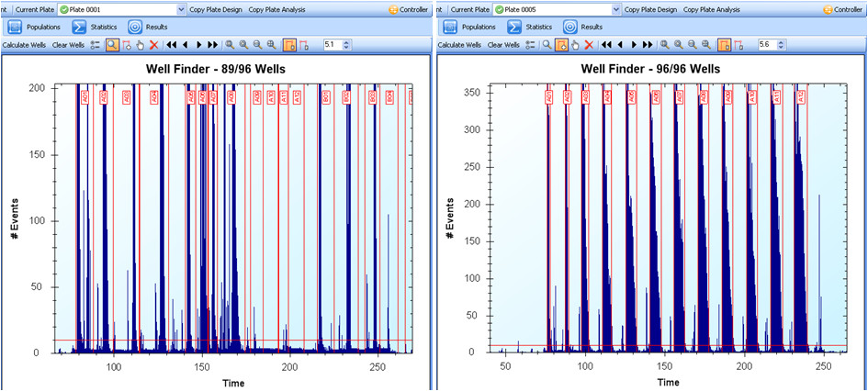
Task: Click the Controller icon in right panel
Action: (829, 9)
